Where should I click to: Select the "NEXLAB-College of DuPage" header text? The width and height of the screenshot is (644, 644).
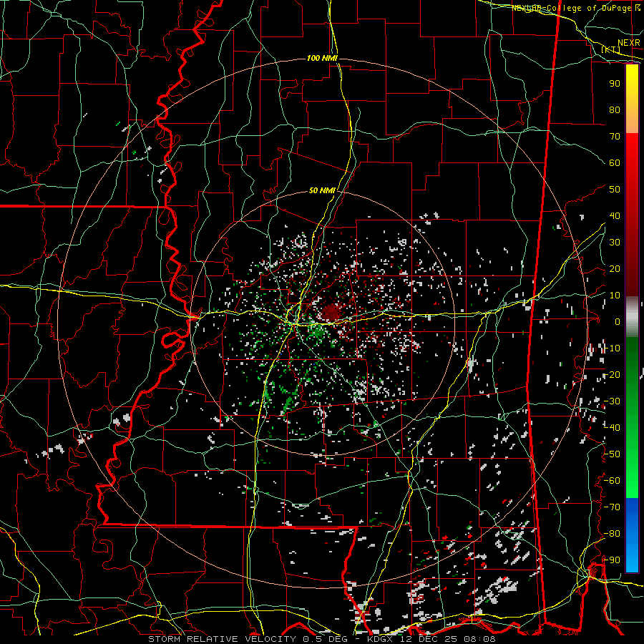point(572,8)
